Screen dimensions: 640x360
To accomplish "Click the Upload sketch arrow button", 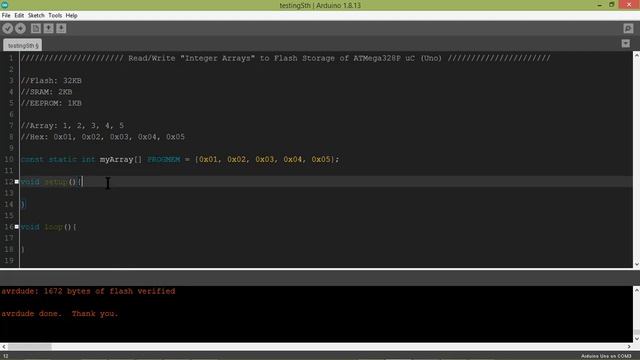I will click(x=20, y=28).
